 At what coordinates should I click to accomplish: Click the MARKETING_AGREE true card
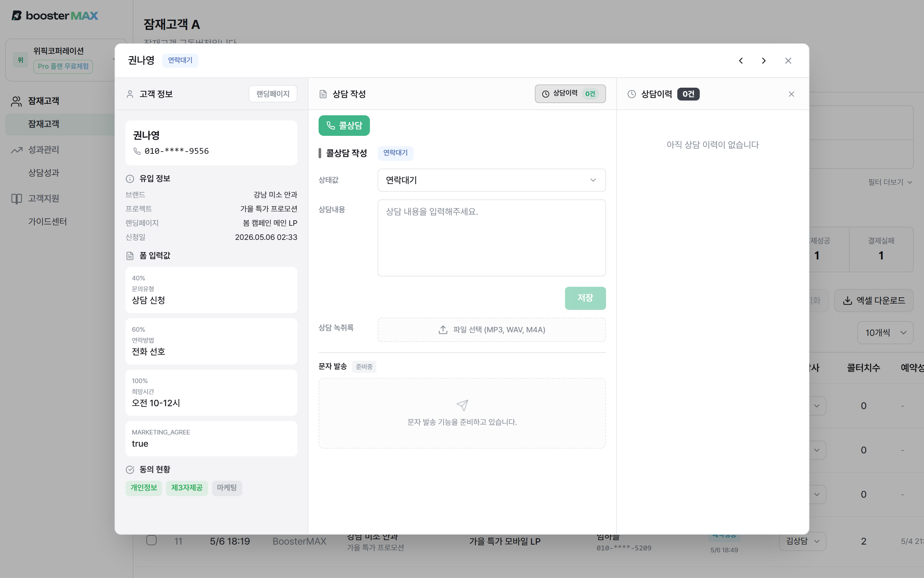[211, 438]
